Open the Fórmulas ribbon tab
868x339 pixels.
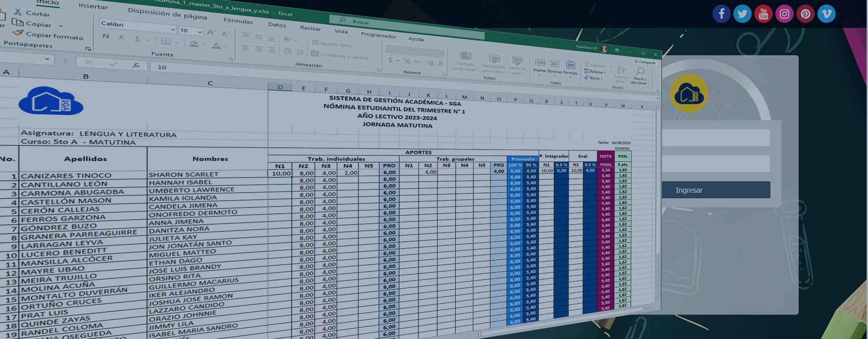pos(238,21)
